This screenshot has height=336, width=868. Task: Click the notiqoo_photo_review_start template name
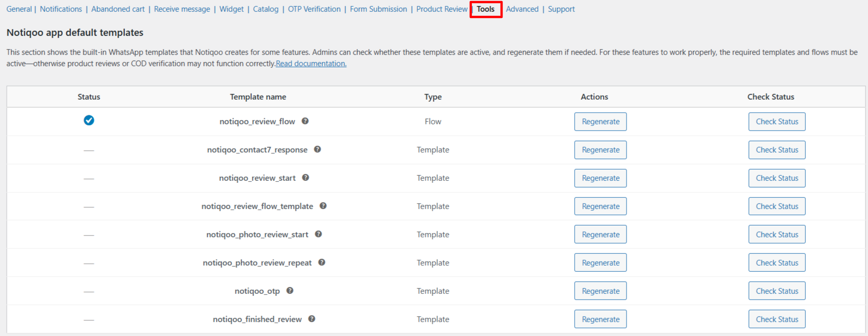(x=257, y=235)
